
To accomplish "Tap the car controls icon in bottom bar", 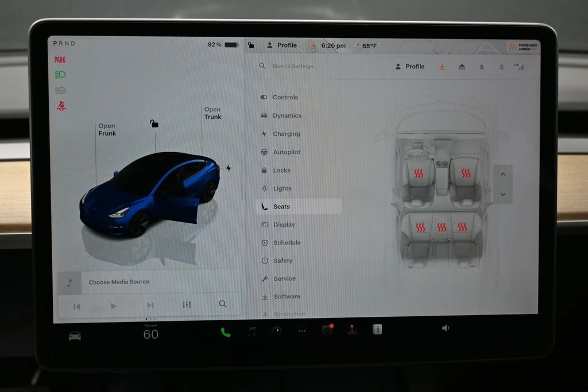I will tap(75, 336).
